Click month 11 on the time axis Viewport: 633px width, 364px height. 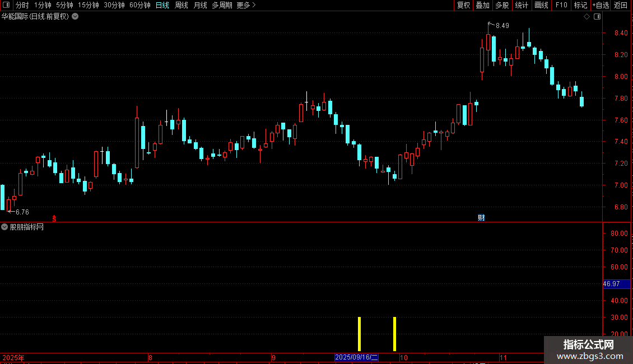pyautogui.click(x=503, y=357)
